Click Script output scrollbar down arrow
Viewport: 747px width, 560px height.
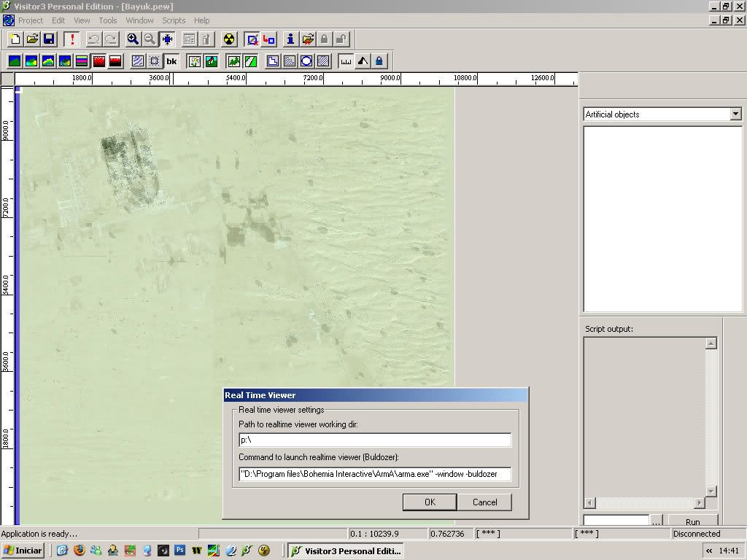point(711,491)
